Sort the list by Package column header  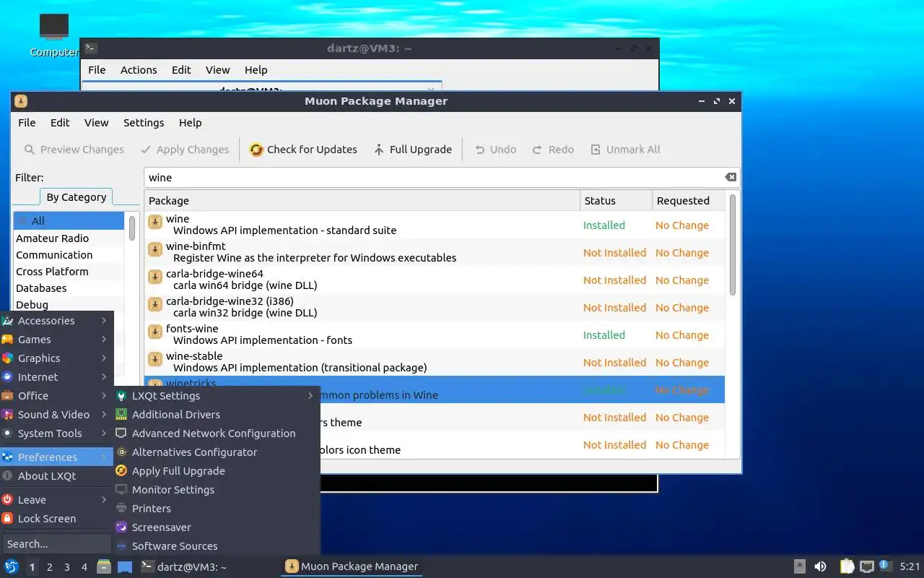click(x=362, y=201)
